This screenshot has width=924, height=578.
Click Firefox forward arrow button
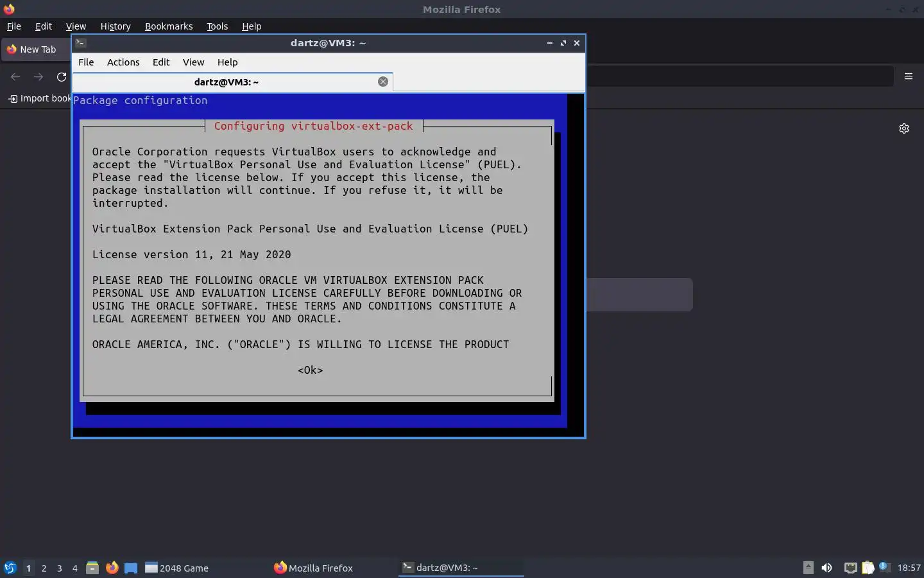tap(38, 77)
